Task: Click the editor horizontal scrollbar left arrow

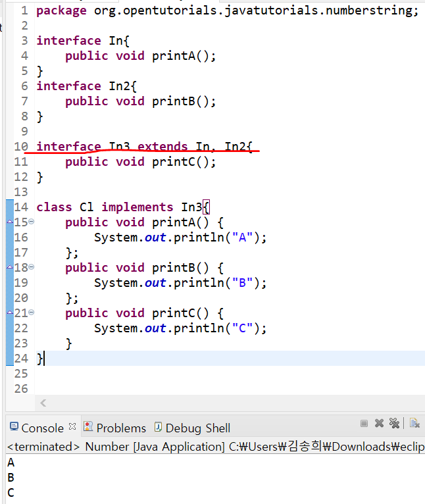Action: (43, 403)
